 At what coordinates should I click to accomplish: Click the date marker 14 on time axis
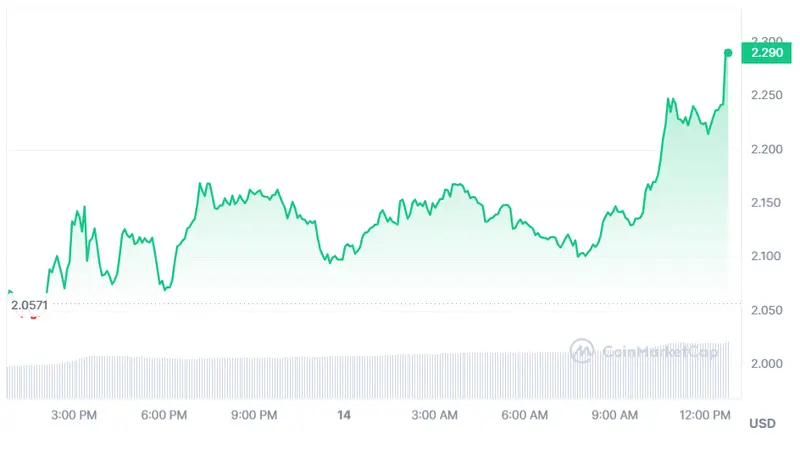click(344, 414)
